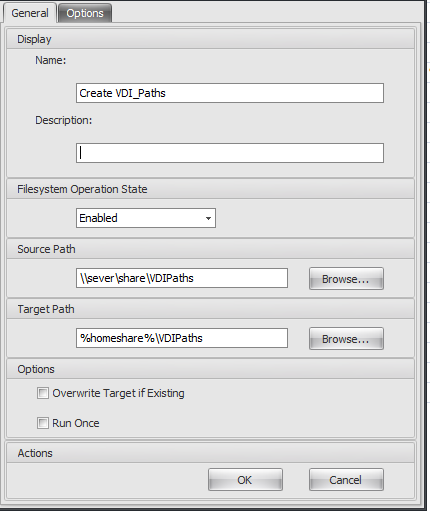Image resolution: width=430 pixels, height=513 pixels.
Task: Click the Source Path section header
Action: 210,249
